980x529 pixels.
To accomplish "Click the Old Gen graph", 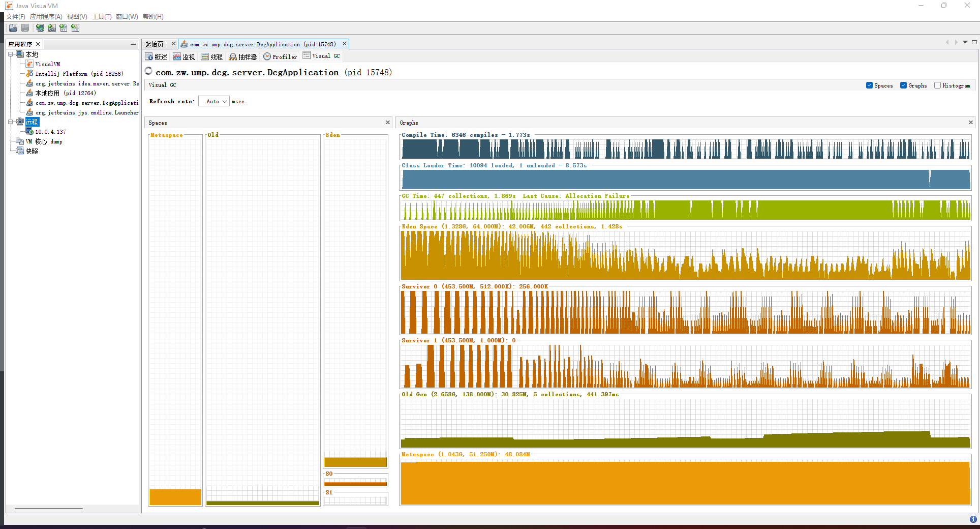I will pyautogui.click(x=686, y=423).
